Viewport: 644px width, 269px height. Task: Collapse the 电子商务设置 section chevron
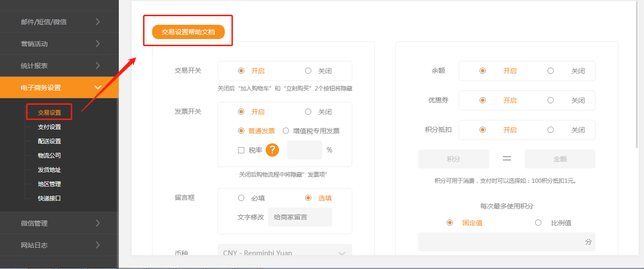click(x=98, y=88)
